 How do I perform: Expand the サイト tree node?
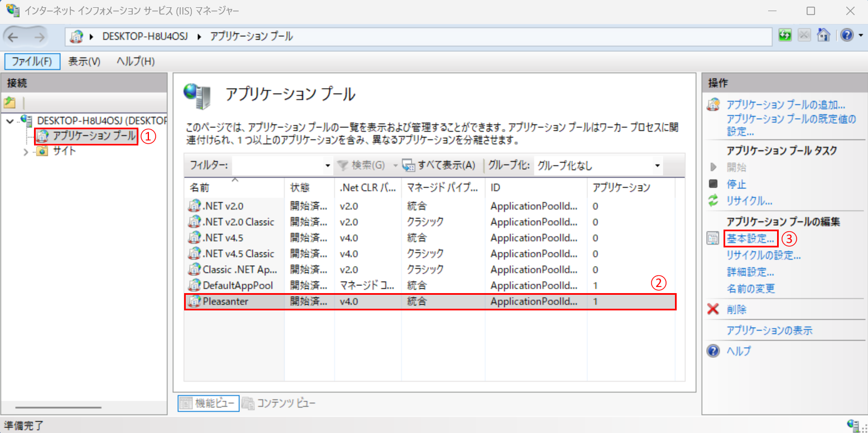pyautogui.click(x=26, y=151)
